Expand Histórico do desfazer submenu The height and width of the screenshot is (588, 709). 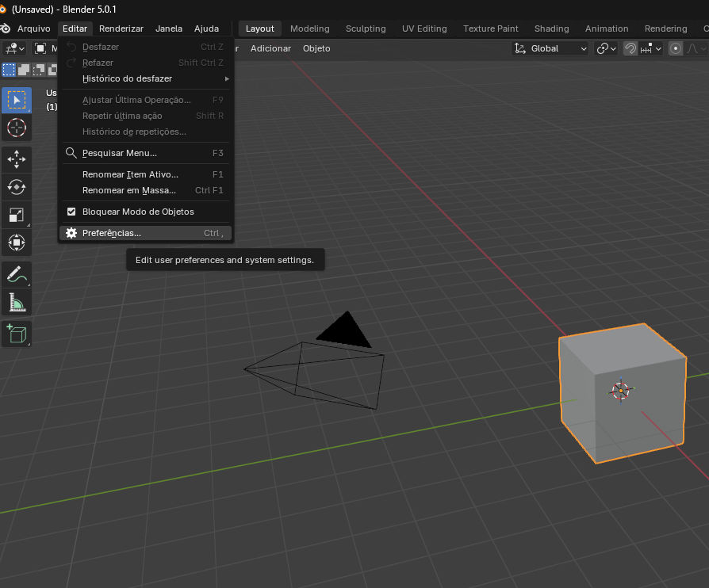(x=145, y=78)
